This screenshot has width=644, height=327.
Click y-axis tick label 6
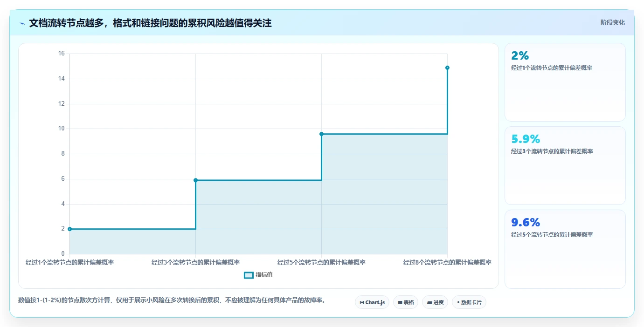point(63,179)
